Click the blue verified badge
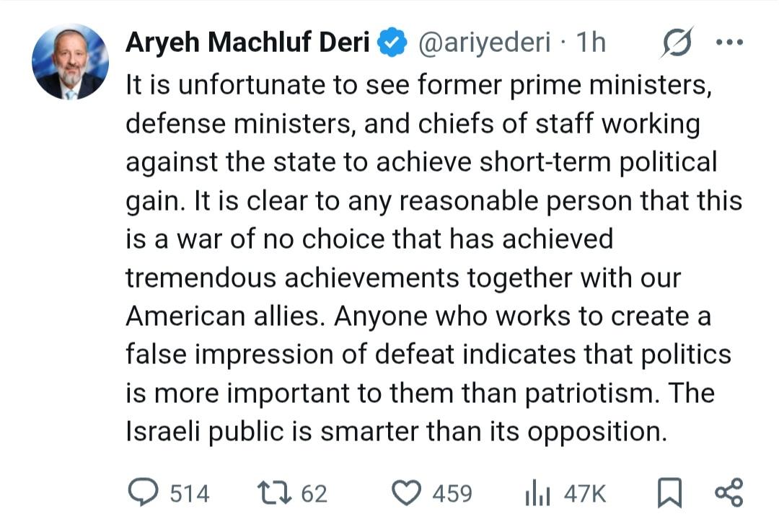Viewport: 779px width, 532px height. [392, 43]
